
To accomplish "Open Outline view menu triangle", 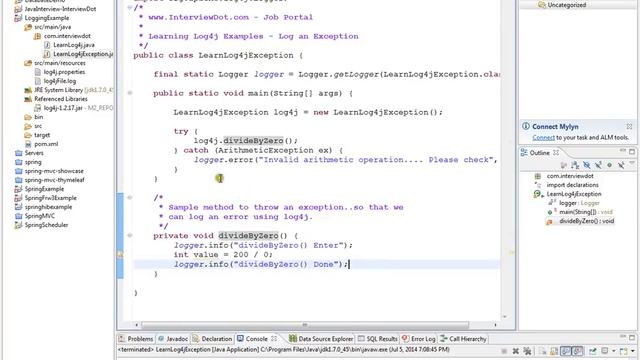I will tap(632, 163).
